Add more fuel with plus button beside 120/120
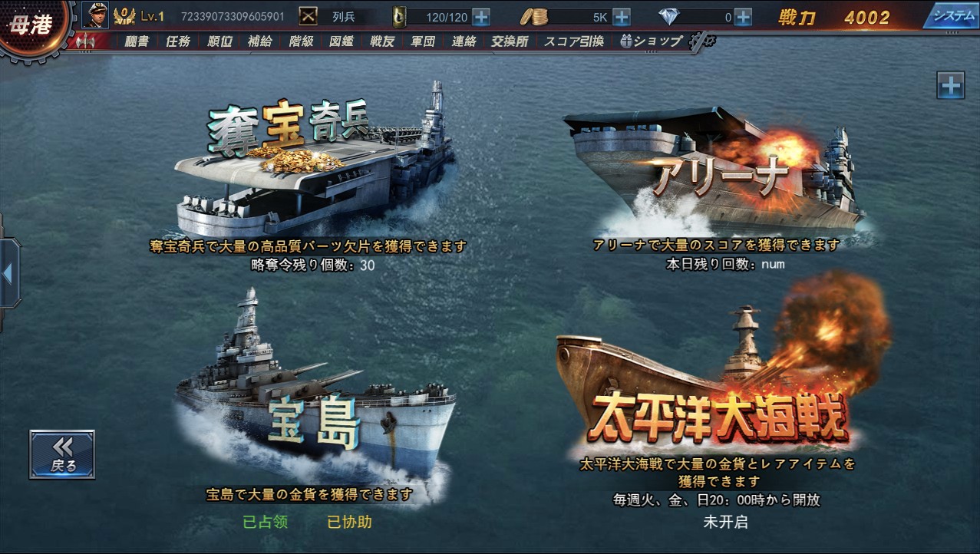This screenshot has height=554, width=980. point(480,17)
